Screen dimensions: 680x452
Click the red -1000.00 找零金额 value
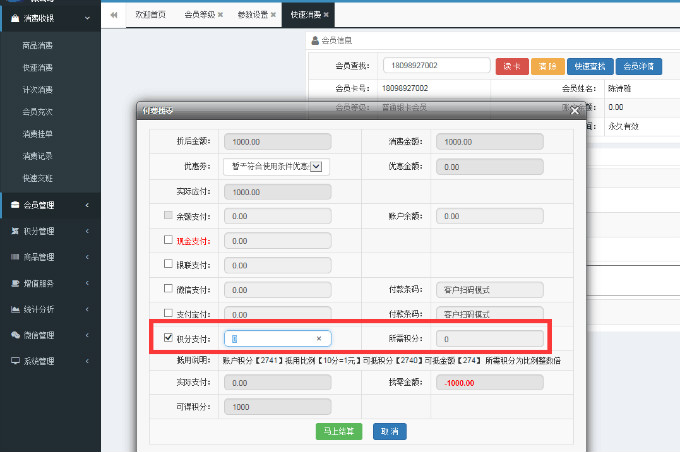[459, 383]
